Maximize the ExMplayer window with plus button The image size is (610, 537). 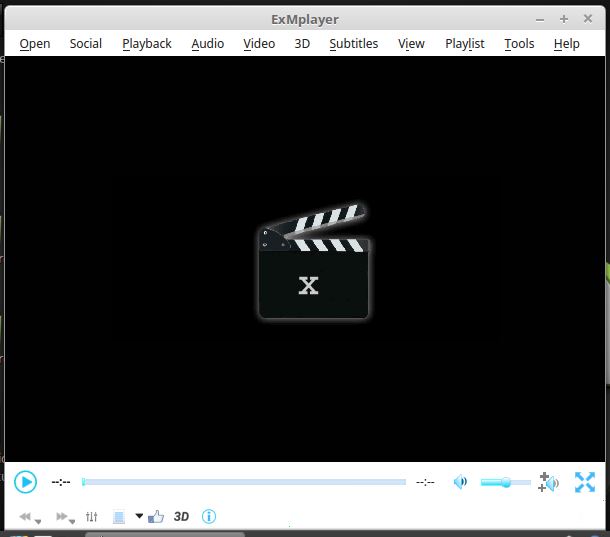coord(564,19)
